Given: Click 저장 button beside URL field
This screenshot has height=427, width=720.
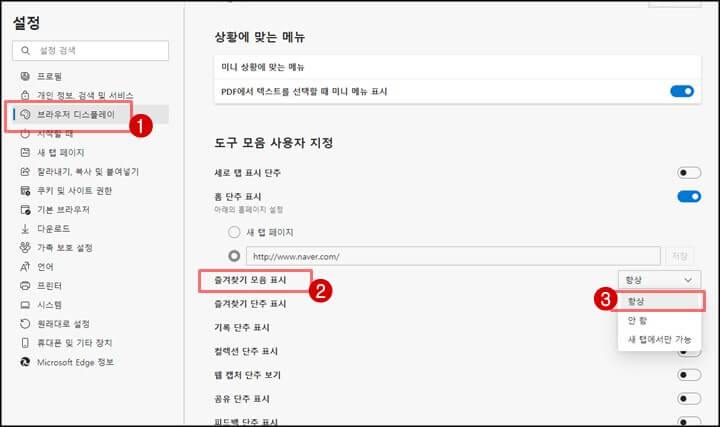Looking at the screenshot, I should coord(680,256).
